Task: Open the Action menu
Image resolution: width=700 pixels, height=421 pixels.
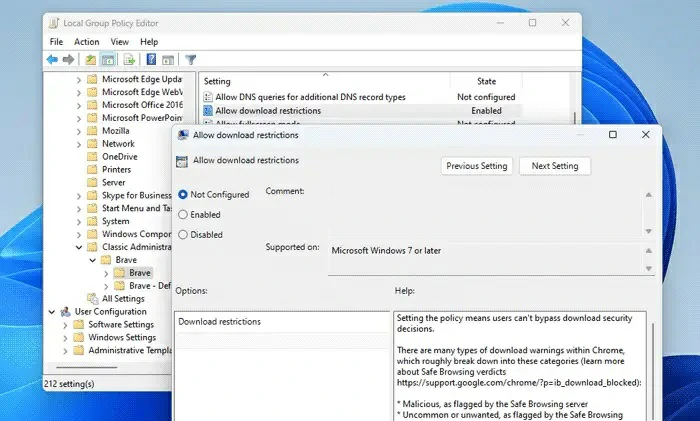Action: point(87,42)
